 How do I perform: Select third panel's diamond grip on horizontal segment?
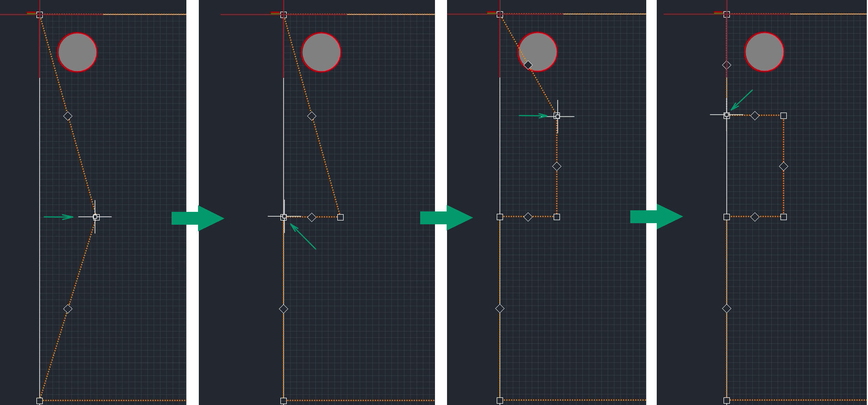[528, 217]
